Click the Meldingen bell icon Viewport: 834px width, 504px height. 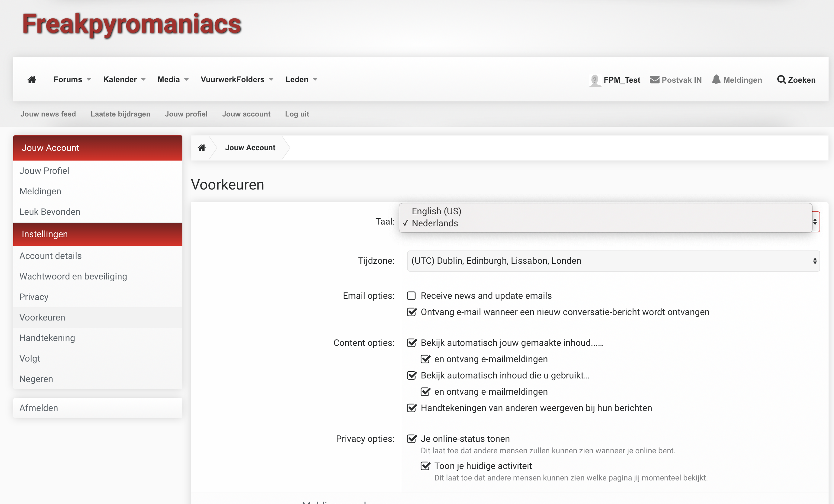click(716, 80)
